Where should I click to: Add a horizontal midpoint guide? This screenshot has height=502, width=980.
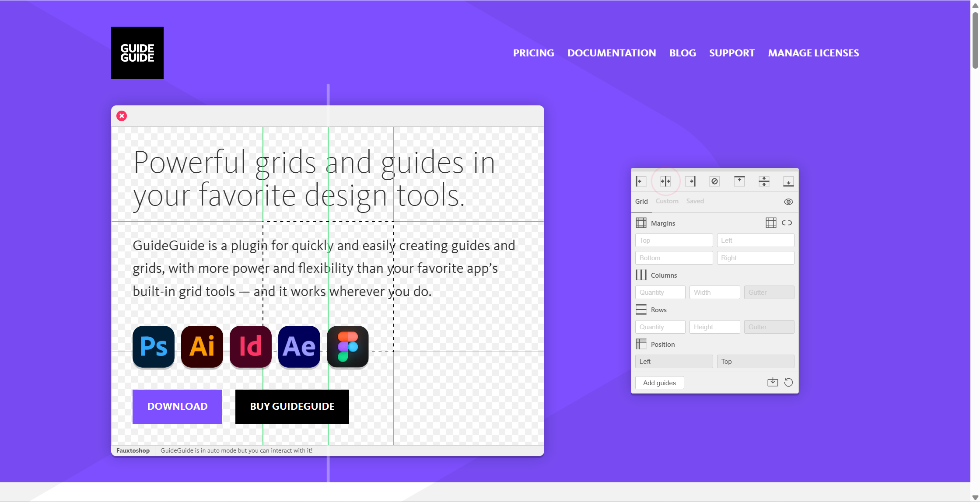[x=764, y=181]
